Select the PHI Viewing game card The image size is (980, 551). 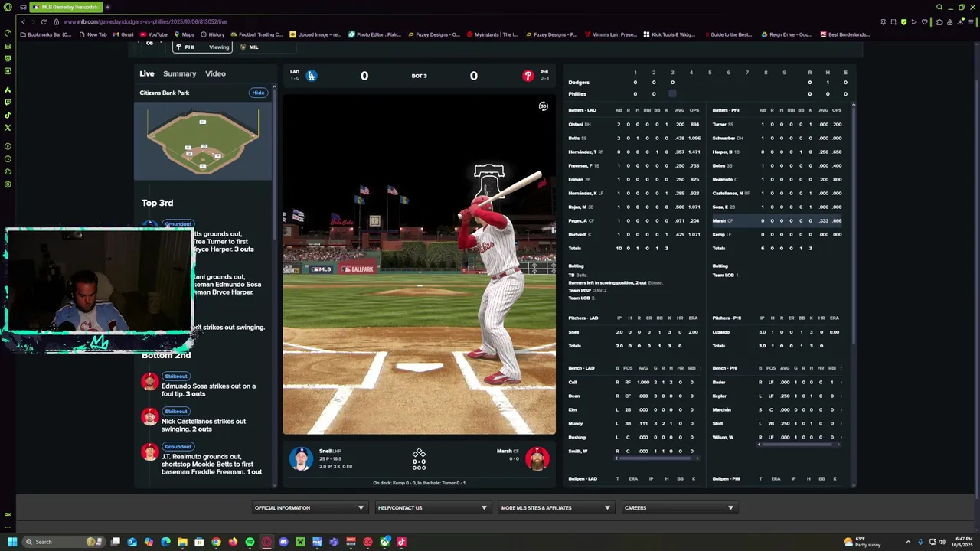click(x=201, y=47)
